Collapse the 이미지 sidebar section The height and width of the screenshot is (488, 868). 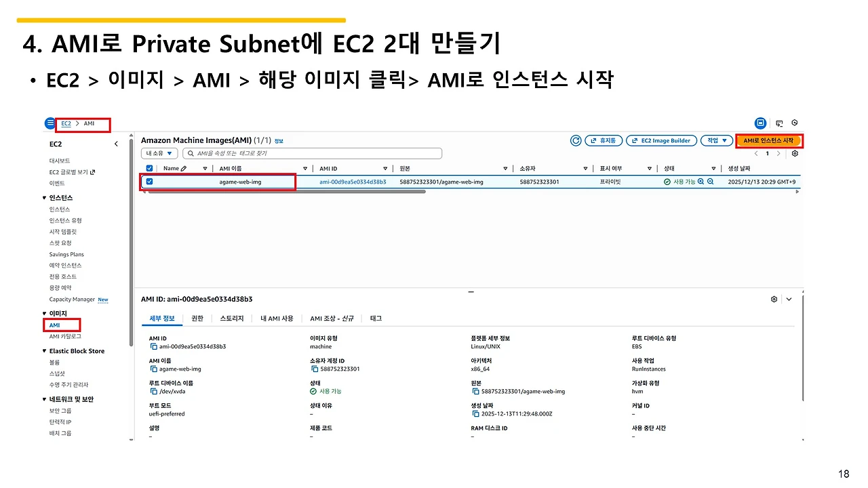pos(45,313)
